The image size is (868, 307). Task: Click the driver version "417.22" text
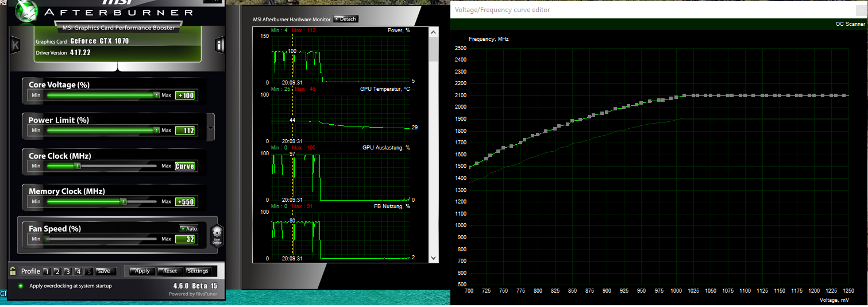point(82,52)
